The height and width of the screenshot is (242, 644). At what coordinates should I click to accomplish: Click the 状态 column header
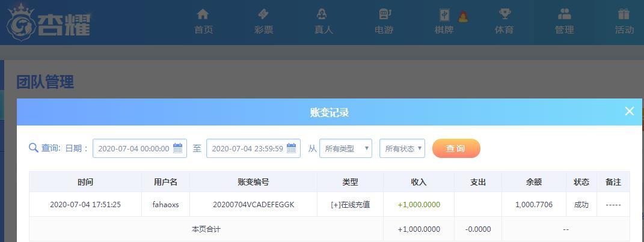pyautogui.click(x=581, y=182)
